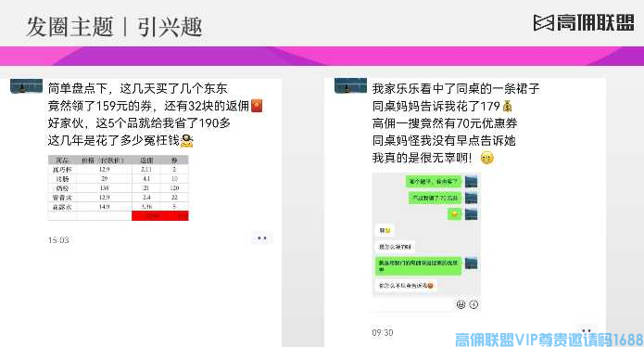Viewport: 644px width, 347px height.
Task: Click the 15:03 timestamp
Action: coord(58,240)
